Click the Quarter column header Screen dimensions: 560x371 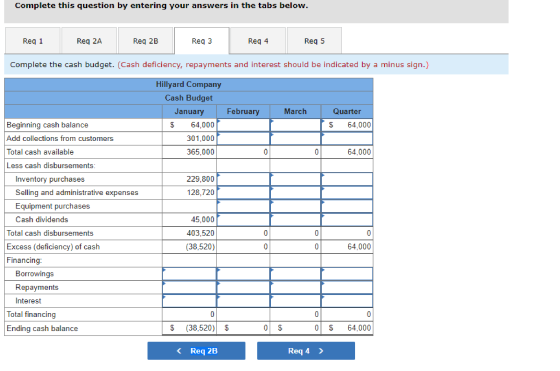click(347, 111)
